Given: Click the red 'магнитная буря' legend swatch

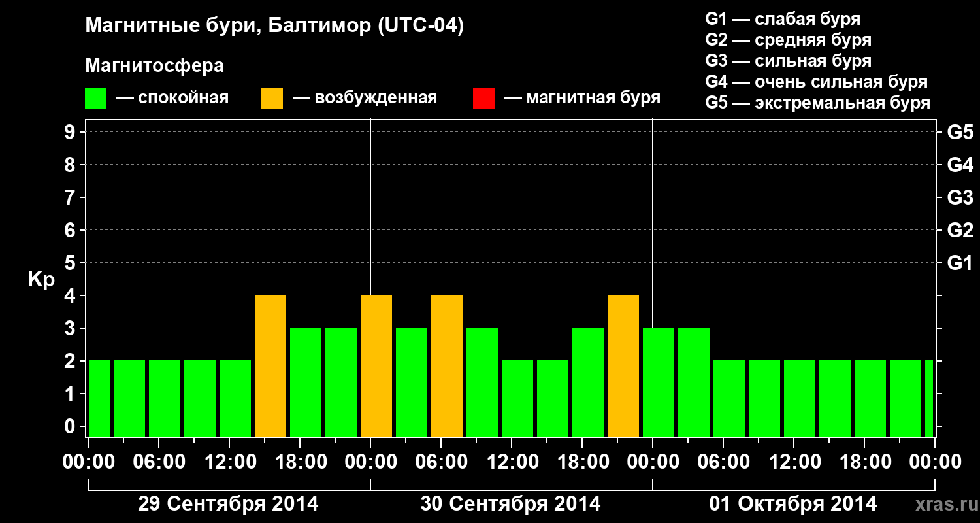Looking at the screenshot, I should click(483, 99).
